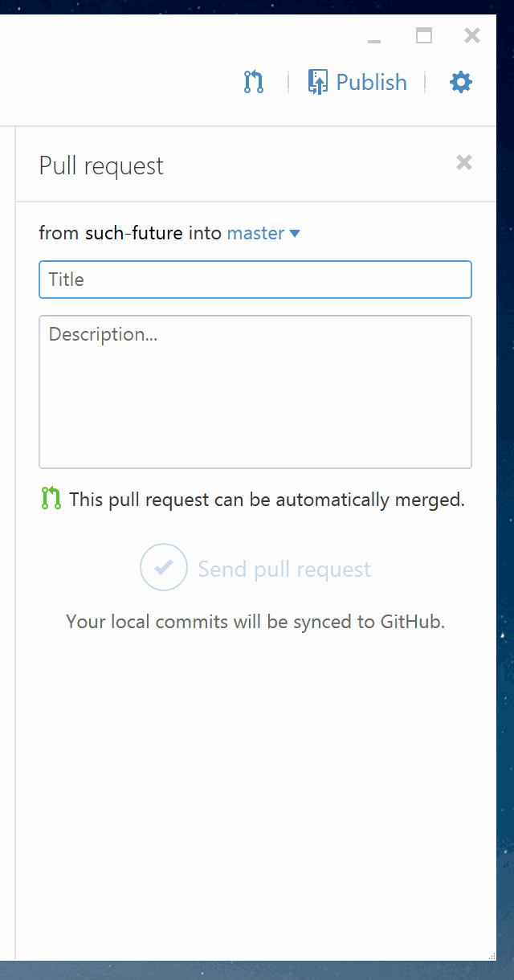Click the such-future source branch name
The height and width of the screenshot is (980, 514).
133,233
